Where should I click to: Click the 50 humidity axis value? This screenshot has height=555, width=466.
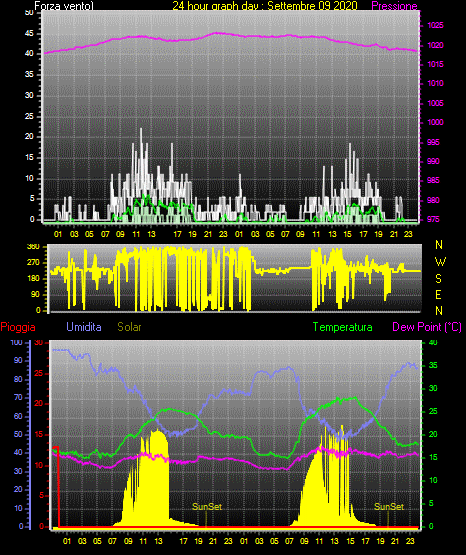click(18, 434)
